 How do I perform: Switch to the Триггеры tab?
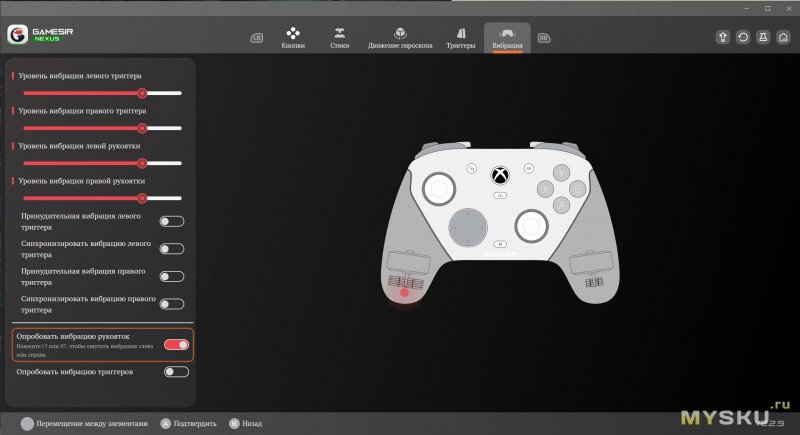(x=461, y=37)
